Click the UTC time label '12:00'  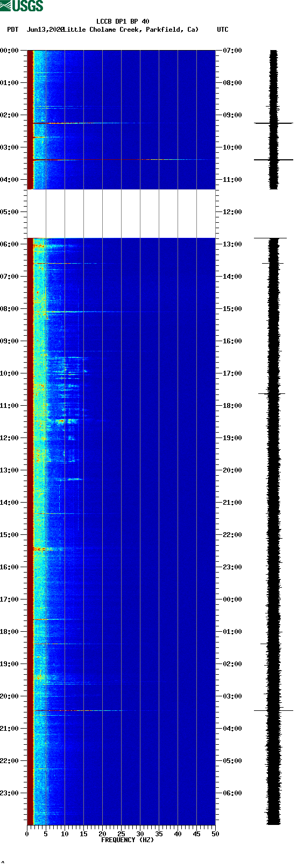click(x=232, y=212)
